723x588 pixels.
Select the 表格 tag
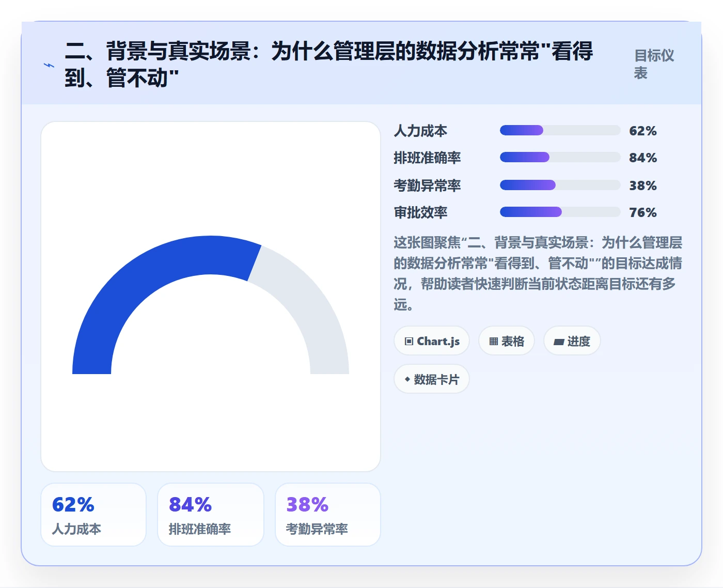point(507,341)
